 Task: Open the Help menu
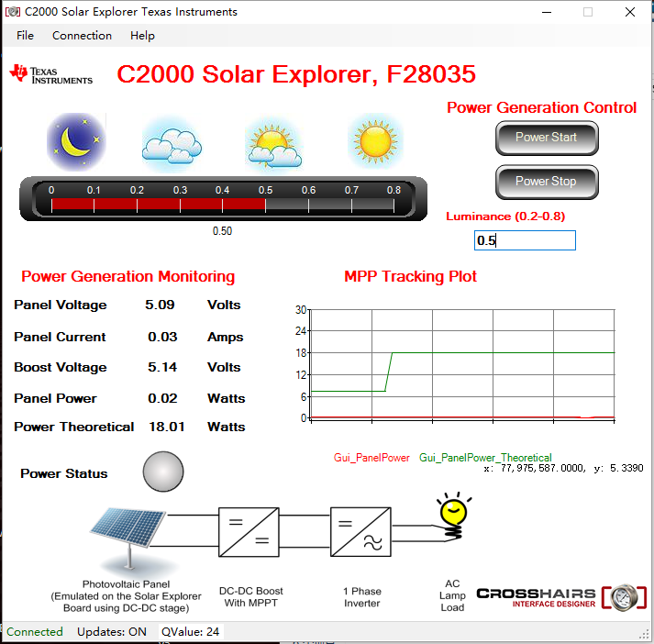[x=142, y=36]
